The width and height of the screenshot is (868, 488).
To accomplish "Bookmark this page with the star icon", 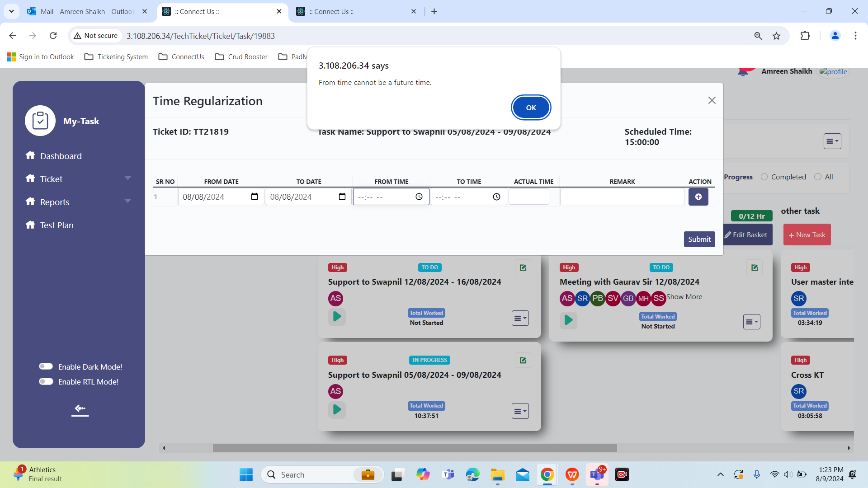I will point(776,36).
